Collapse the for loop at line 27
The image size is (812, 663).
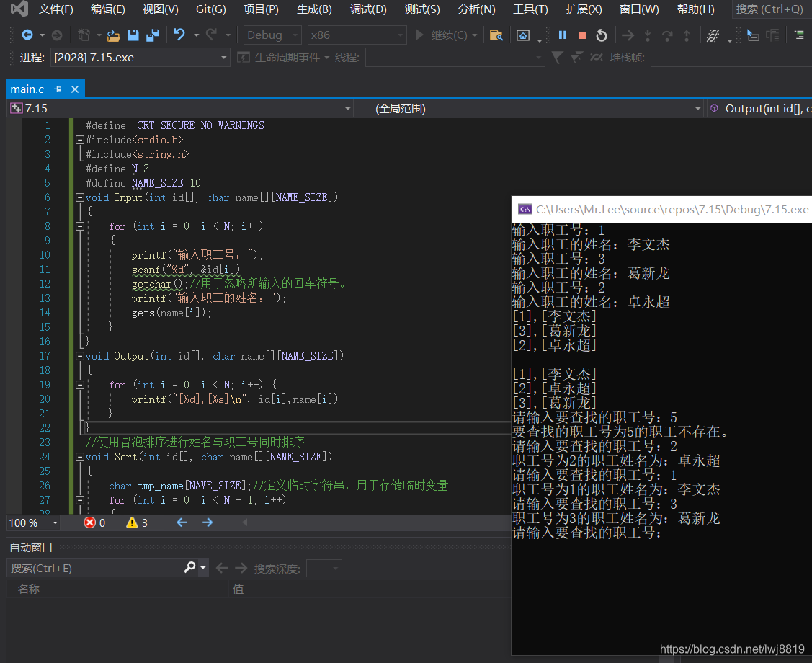coord(80,500)
